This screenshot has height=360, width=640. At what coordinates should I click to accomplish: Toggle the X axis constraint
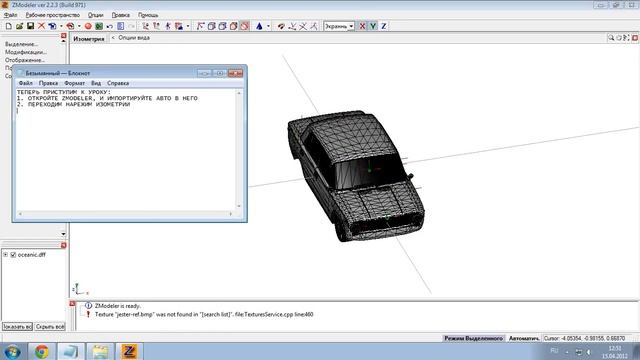click(x=362, y=26)
